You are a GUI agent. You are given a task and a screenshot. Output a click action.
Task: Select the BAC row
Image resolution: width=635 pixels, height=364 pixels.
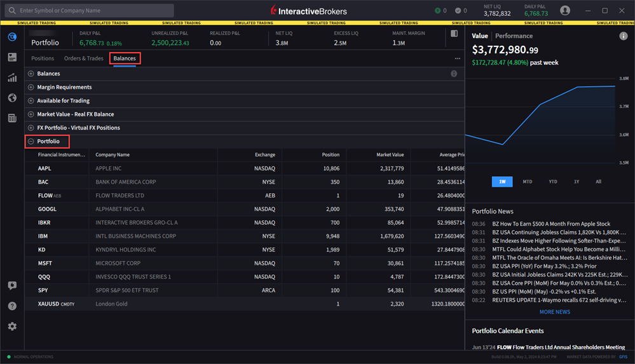[x=245, y=182]
